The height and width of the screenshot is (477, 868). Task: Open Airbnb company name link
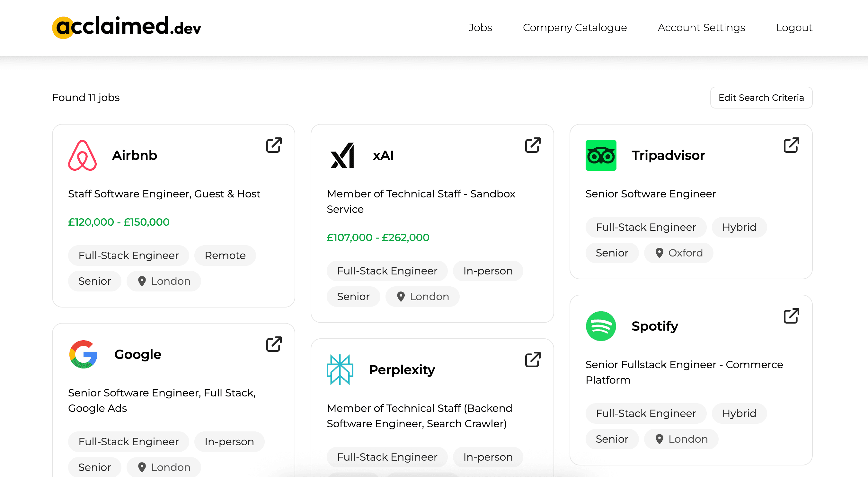tap(135, 155)
